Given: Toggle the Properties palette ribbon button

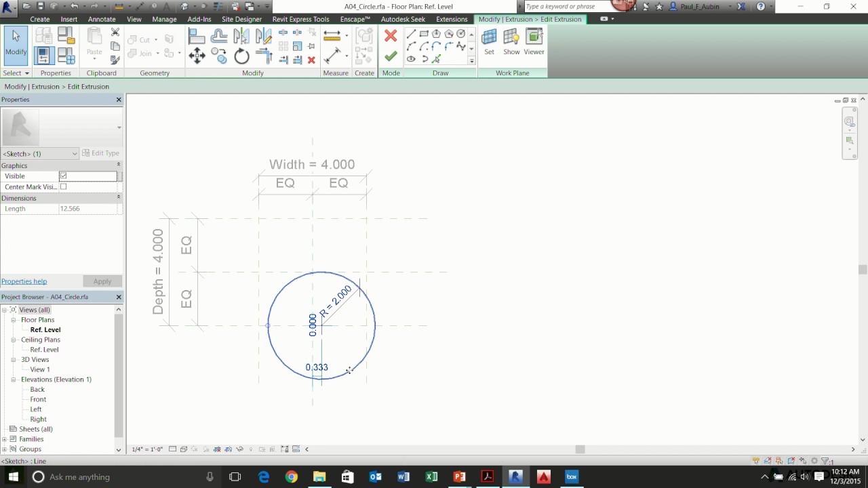Looking at the screenshot, I should [44, 56].
